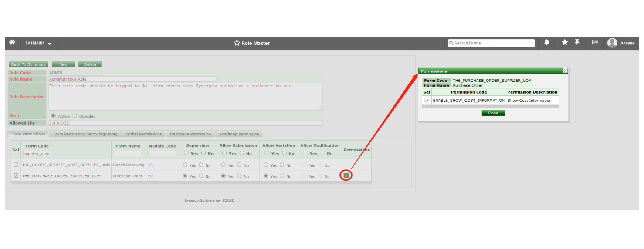Open favorites star in top bar

[x=565, y=43]
